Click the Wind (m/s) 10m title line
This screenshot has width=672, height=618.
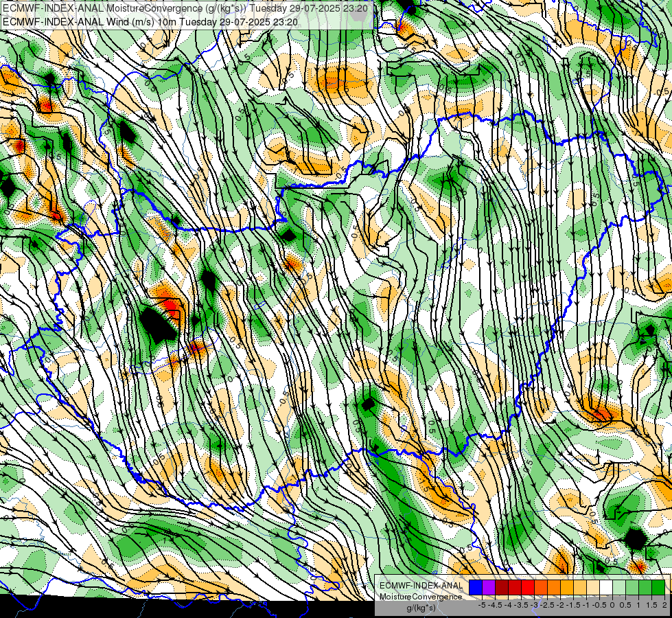(x=150, y=22)
